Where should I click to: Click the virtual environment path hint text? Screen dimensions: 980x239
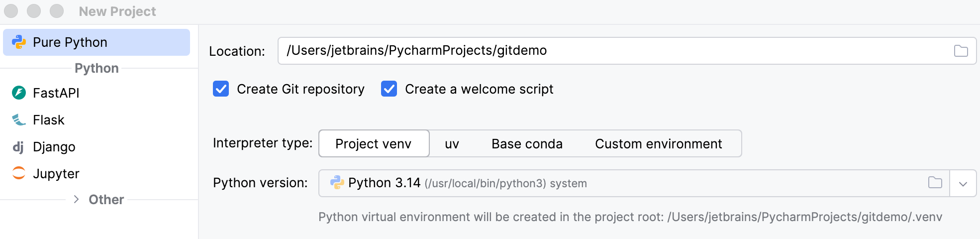tap(630, 217)
